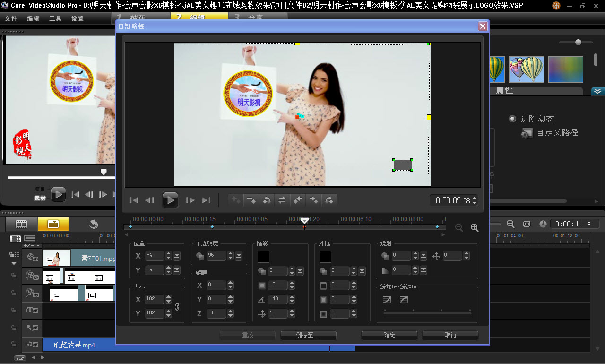Zoom in the keyframe timeline
The height and width of the screenshot is (364, 605).
coord(475,228)
